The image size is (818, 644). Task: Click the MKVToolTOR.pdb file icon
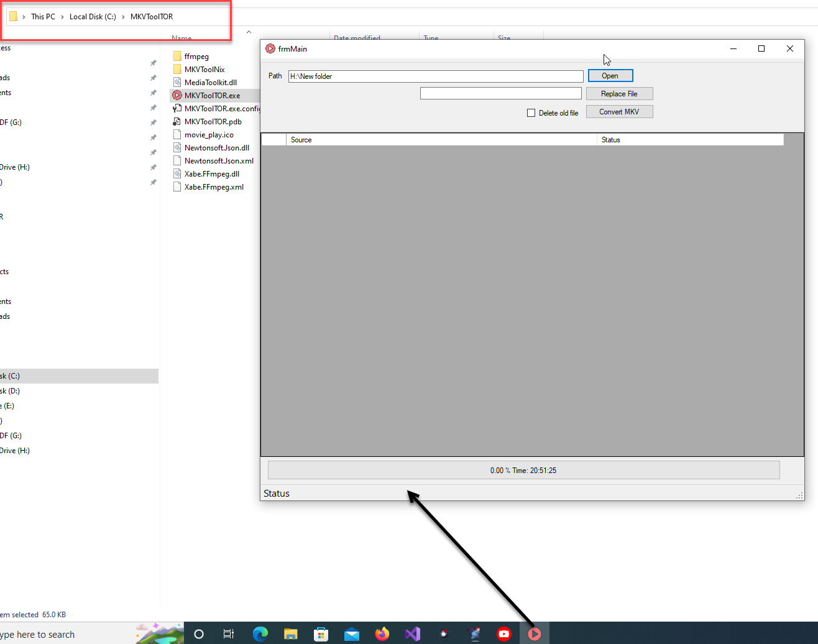coord(177,121)
